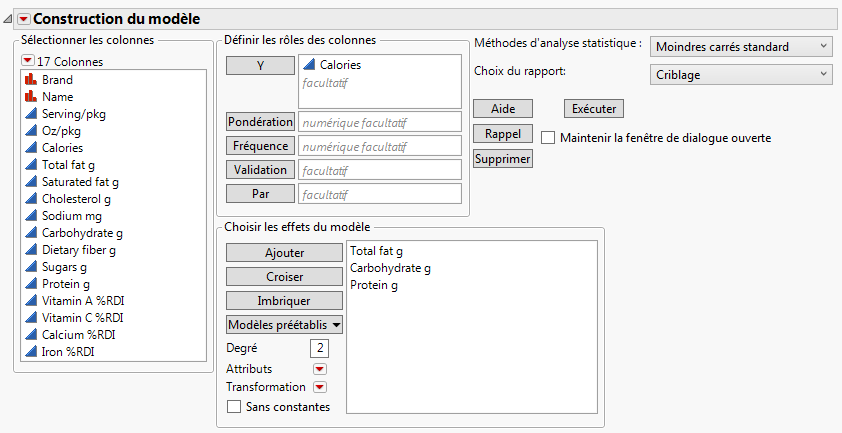Image resolution: width=842 pixels, height=433 pixels.
Task: Click the red triangle menu beside Construction du modèle
Action: pyautogui.click(x=24, y=18)
